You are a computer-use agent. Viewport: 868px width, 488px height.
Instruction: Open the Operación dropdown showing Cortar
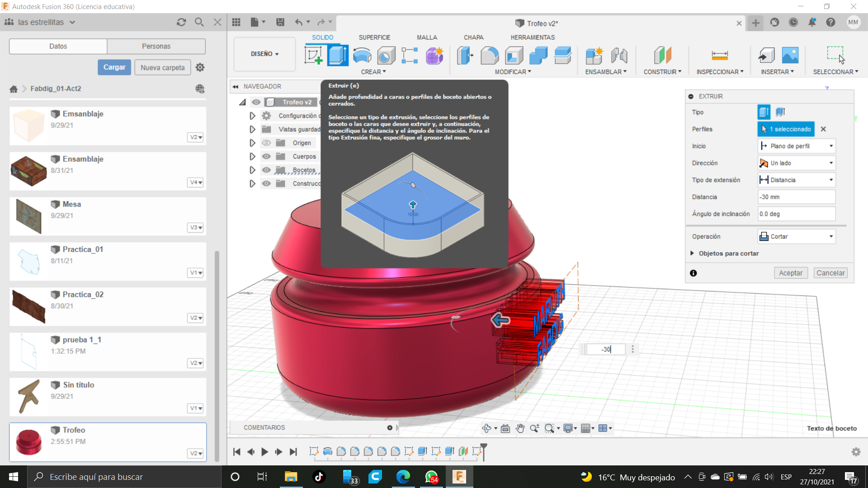click(x=796, y=236)
